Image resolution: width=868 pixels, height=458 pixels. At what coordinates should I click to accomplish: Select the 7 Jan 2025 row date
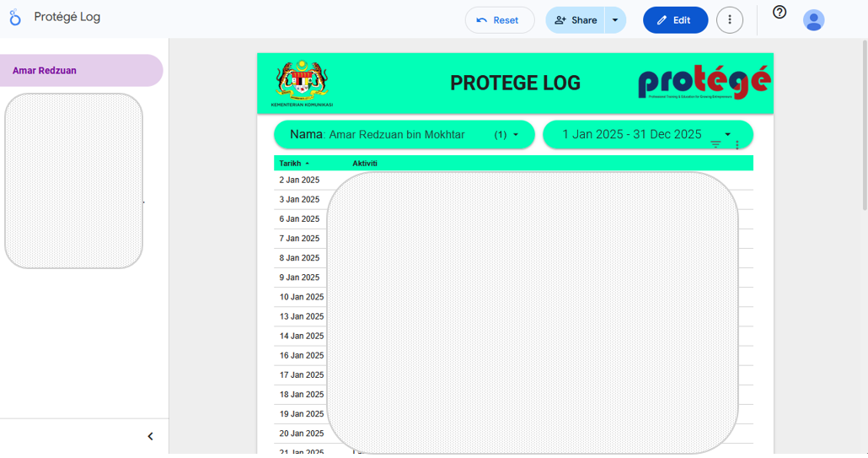[x=299, y=238]
